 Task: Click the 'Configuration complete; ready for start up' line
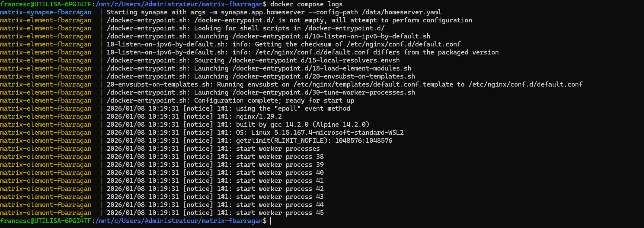[x=230, y=100]
